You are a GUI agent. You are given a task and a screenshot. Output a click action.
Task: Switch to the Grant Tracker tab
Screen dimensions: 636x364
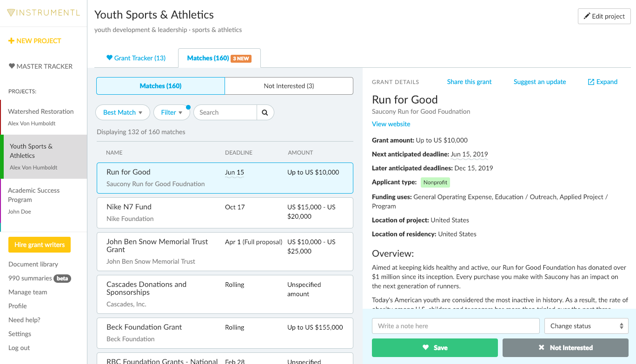136,58
